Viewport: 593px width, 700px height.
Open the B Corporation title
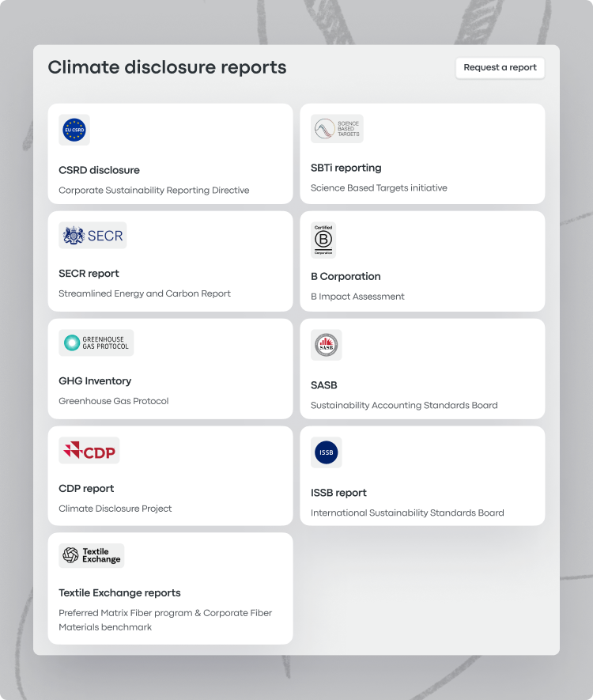coord(346,276)
